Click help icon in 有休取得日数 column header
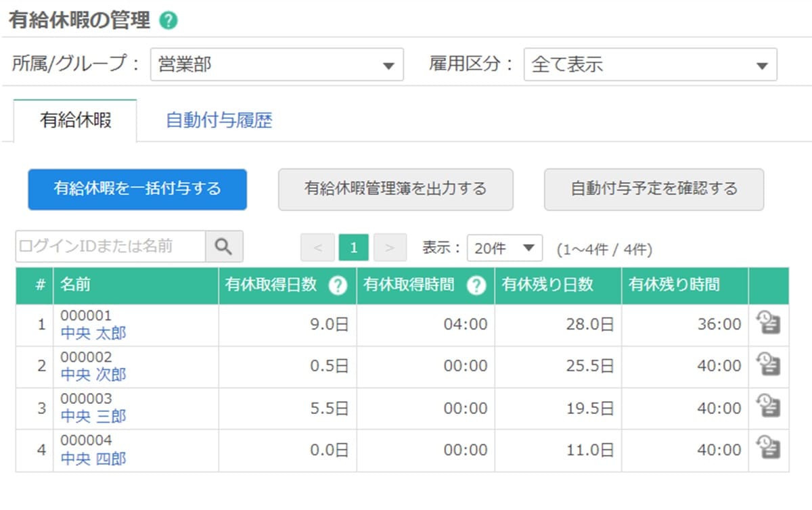The image size is (812, 510). point(338,286)
